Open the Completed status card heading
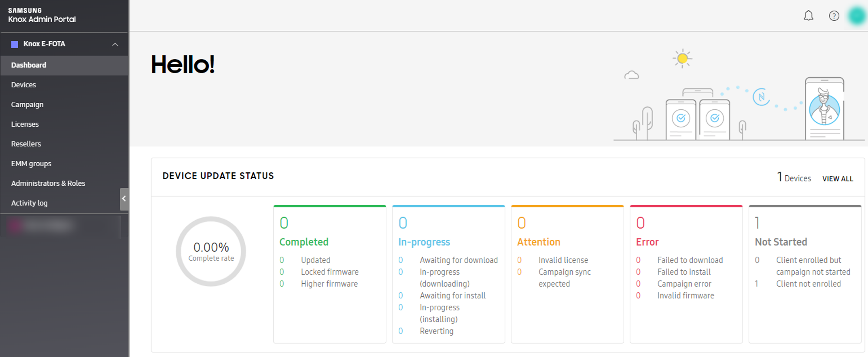The image size is (868, 357). 304,242
